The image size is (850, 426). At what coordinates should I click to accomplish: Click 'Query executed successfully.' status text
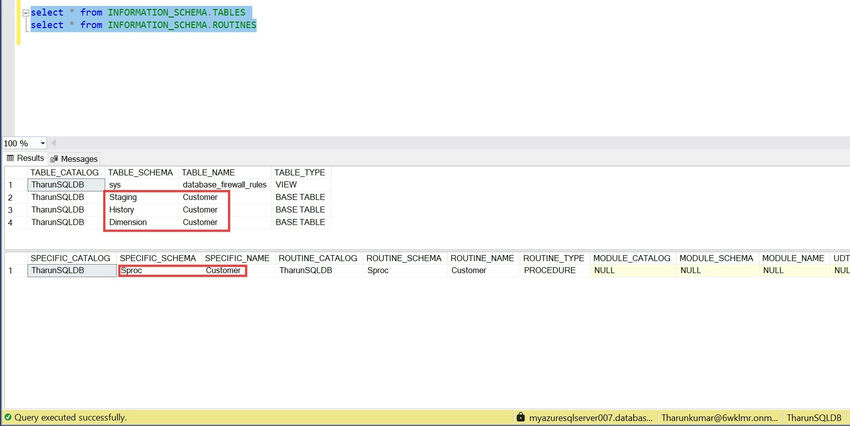coord(70,417)
